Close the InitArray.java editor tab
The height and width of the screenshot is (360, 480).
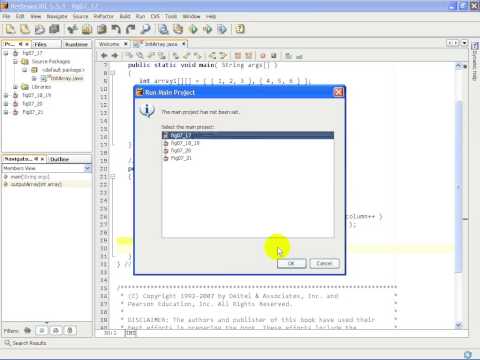point(184,44)
